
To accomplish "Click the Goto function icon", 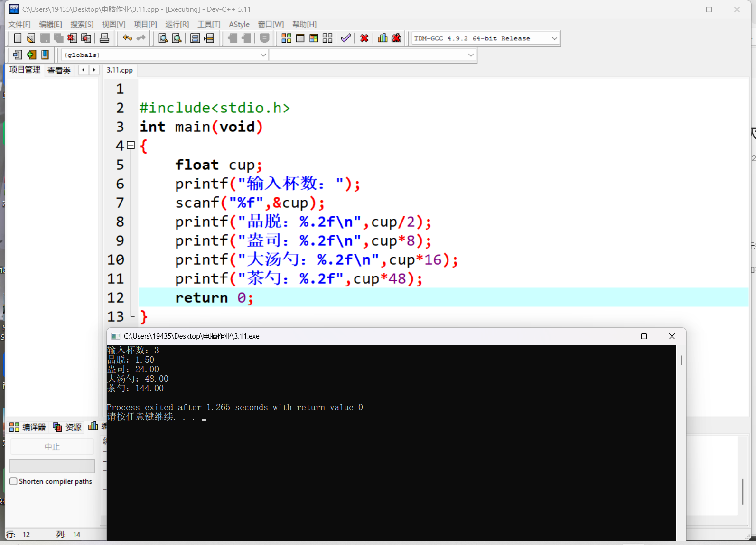I will [x=195, y=38].
